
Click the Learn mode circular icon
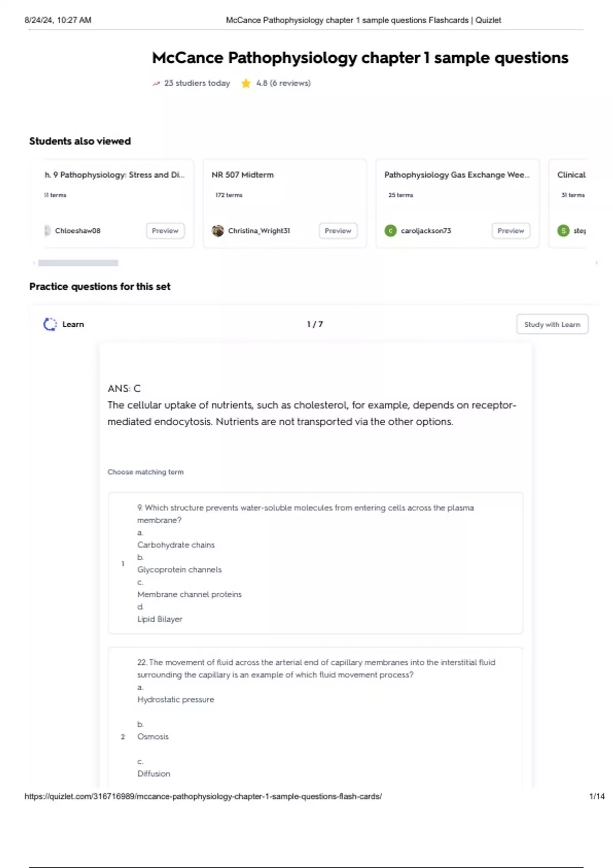pos(50,324)
